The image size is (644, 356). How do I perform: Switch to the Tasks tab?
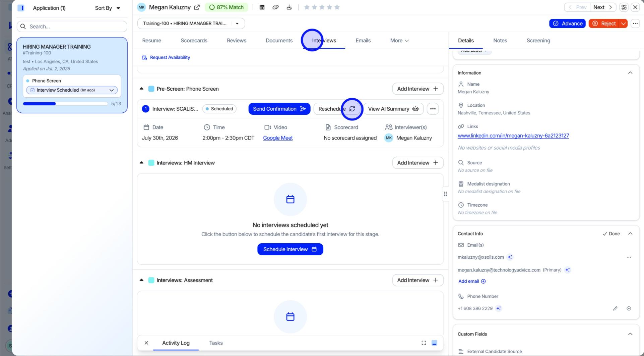pyautogui.click(x=216, y=343)
